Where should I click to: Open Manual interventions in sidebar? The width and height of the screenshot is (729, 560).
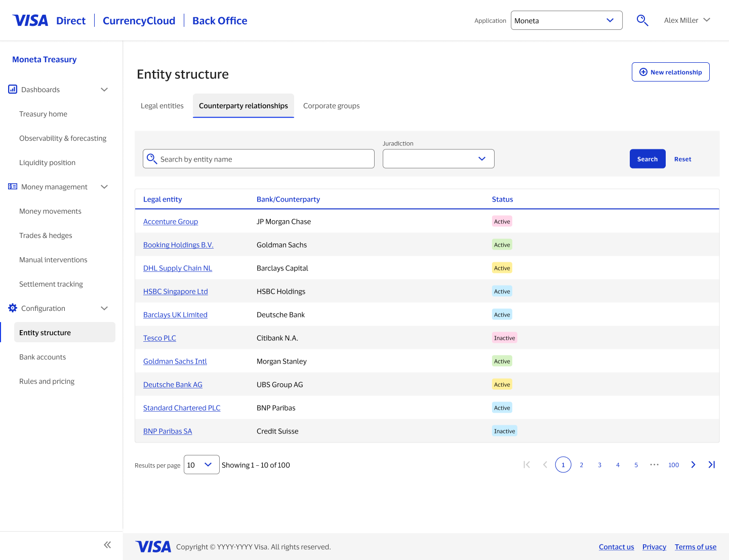click(53, 260)
